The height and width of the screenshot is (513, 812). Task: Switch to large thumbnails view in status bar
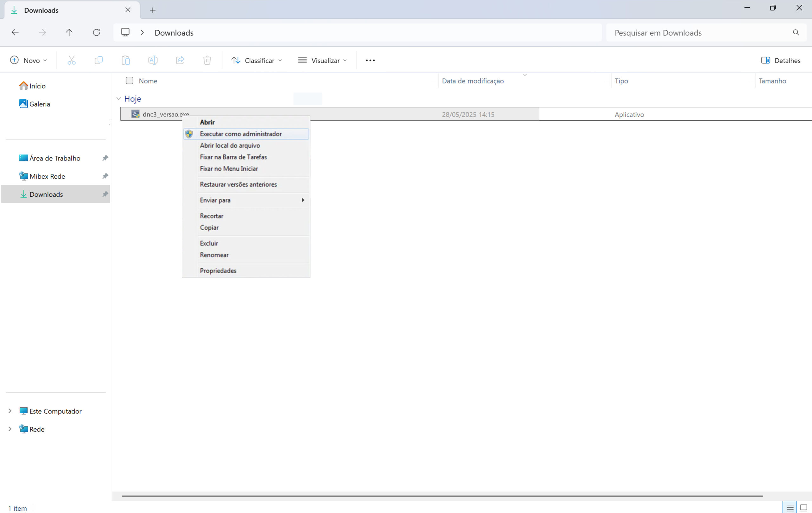[803, 508]
